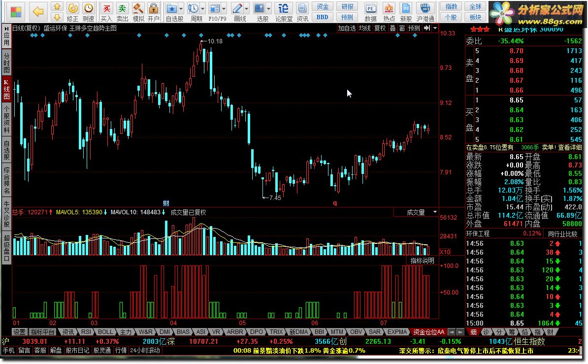Image resolution: width=588 pixels, height=364 pixels.
Task: Select the K线图 sidebar view
Action: click(6, 89)
